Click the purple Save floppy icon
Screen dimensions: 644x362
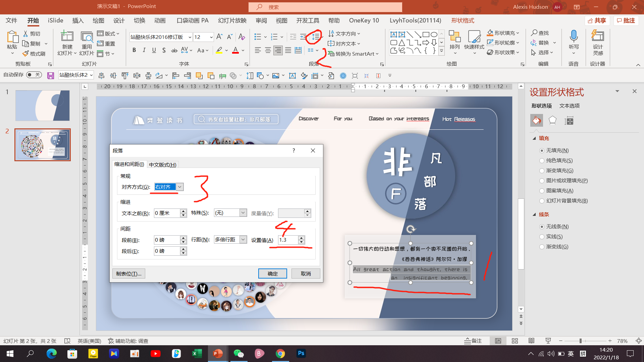pos(51,76)
